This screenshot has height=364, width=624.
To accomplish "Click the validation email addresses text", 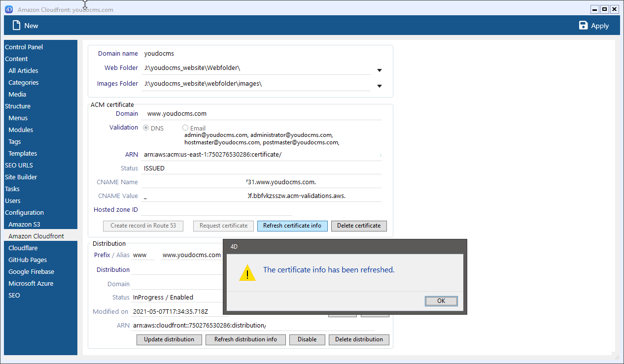I will (x=262, y=138).
